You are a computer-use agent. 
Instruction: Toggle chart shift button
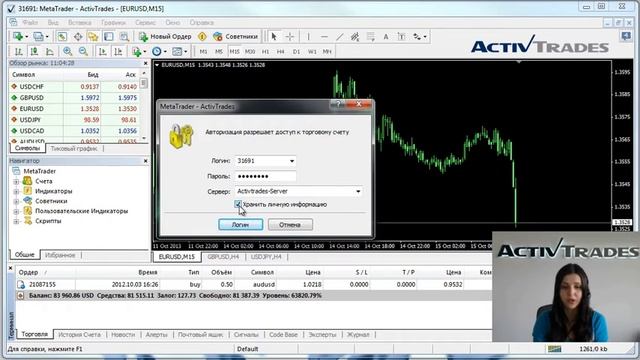click(118, 51)
